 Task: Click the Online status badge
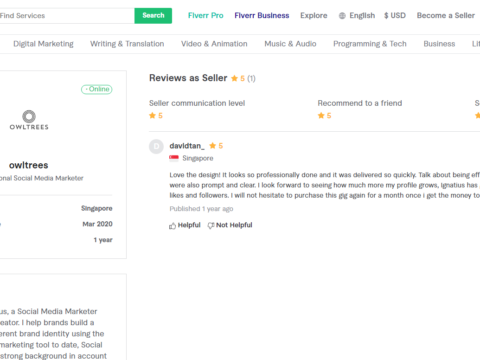coord(97,89)
